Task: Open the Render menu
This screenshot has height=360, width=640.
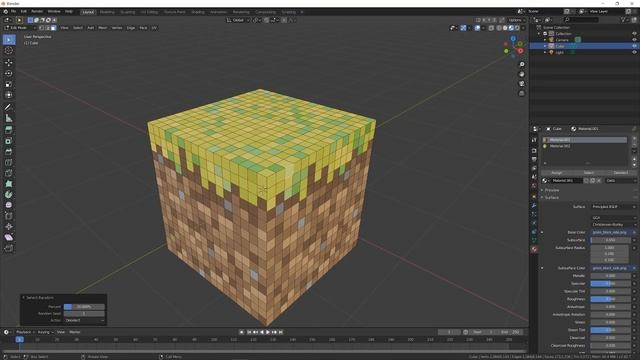Action: click(37, 11)
